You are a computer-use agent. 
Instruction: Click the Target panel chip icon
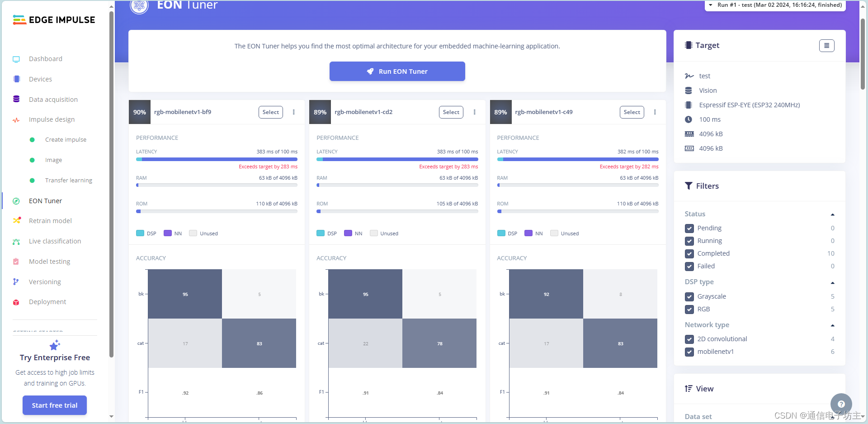[689, 45]
